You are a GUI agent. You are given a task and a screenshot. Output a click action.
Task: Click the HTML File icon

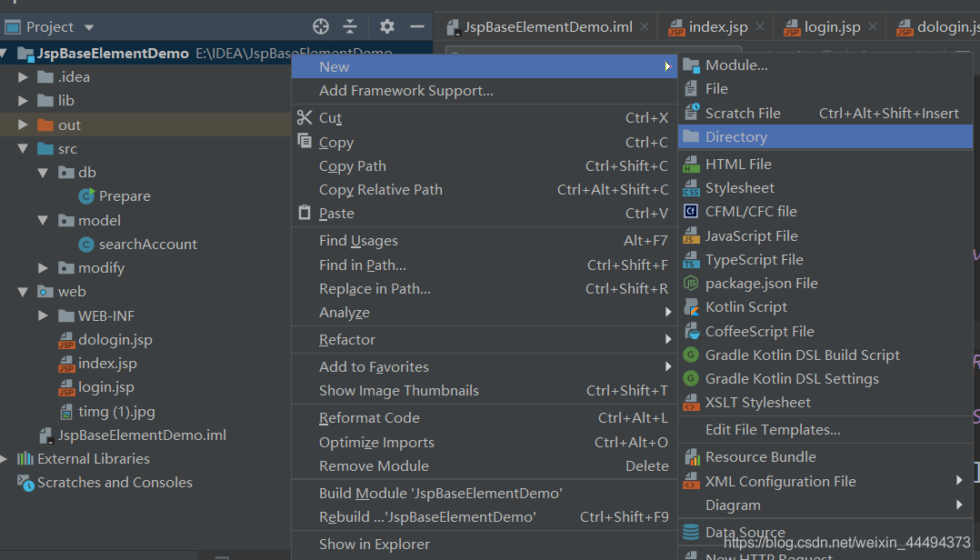tap(691, 165)
